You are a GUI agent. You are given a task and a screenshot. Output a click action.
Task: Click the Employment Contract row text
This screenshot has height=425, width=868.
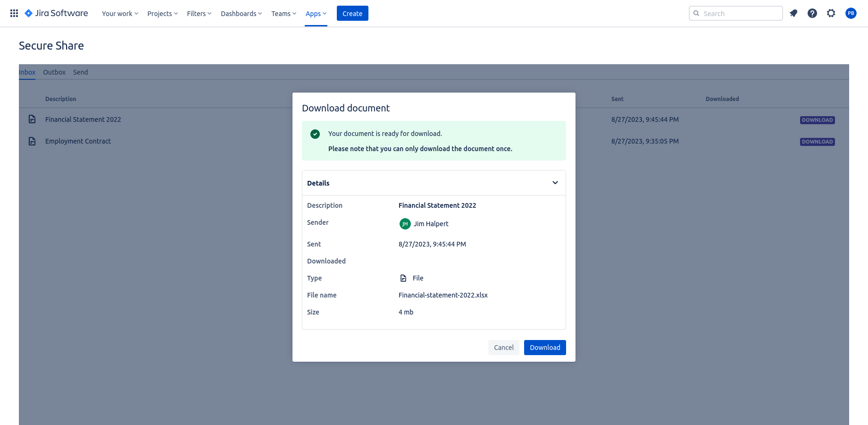pos(78,141)
